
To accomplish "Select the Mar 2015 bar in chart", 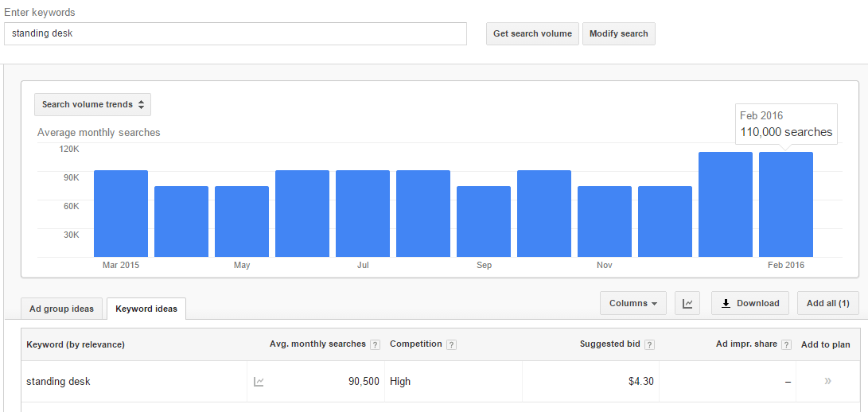I will 121,214.
